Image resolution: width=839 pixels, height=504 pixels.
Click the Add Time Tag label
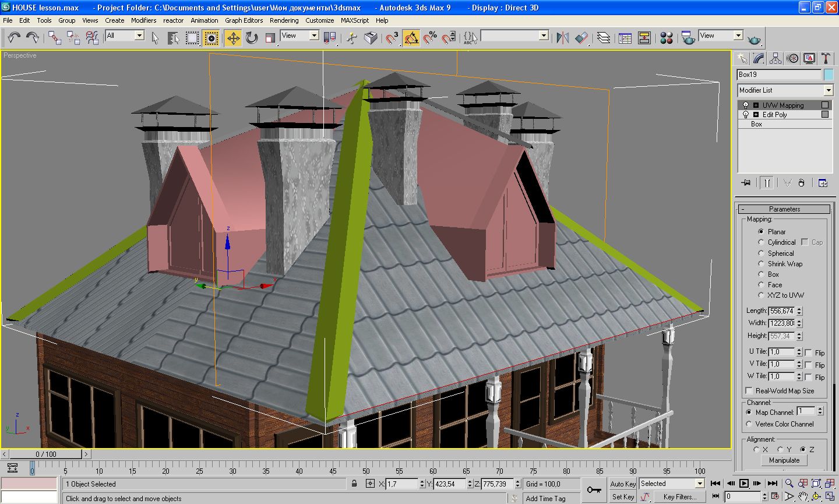[545, 498]
